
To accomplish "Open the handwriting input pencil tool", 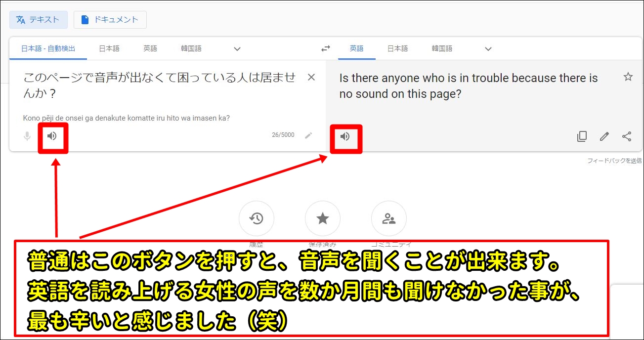I will pyautogui.click(x=308, y=135).
